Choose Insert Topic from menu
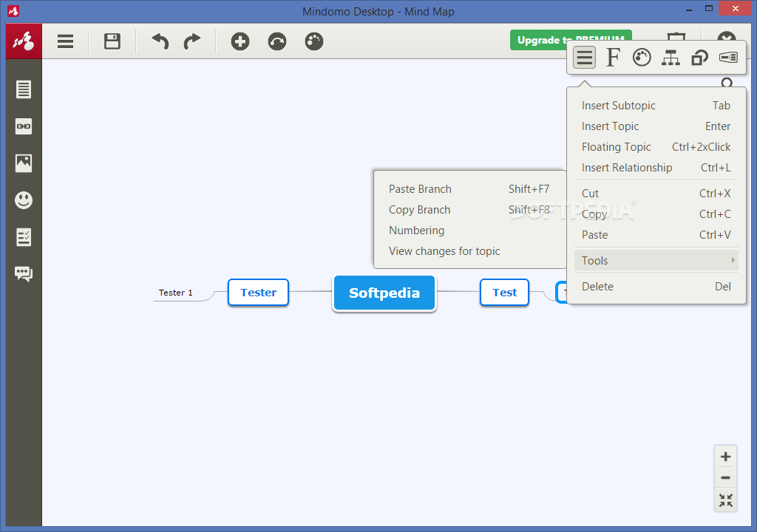The image size is (757, 532). (656, 126)
